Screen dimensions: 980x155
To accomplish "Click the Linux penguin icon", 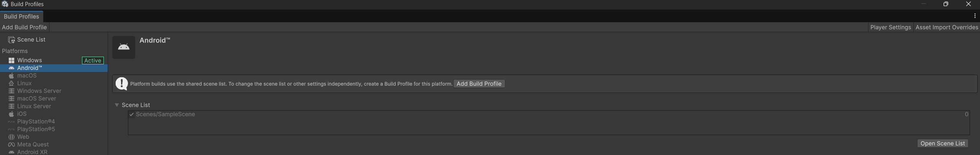I will [x=11, y=83].
